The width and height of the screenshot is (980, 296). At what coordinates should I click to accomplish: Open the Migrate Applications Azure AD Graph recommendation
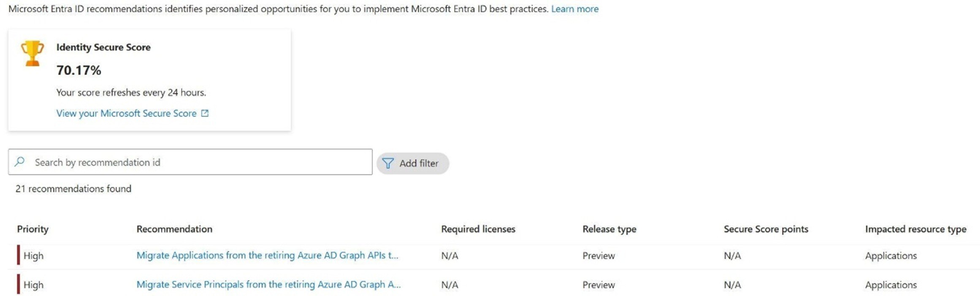point(268,255)
